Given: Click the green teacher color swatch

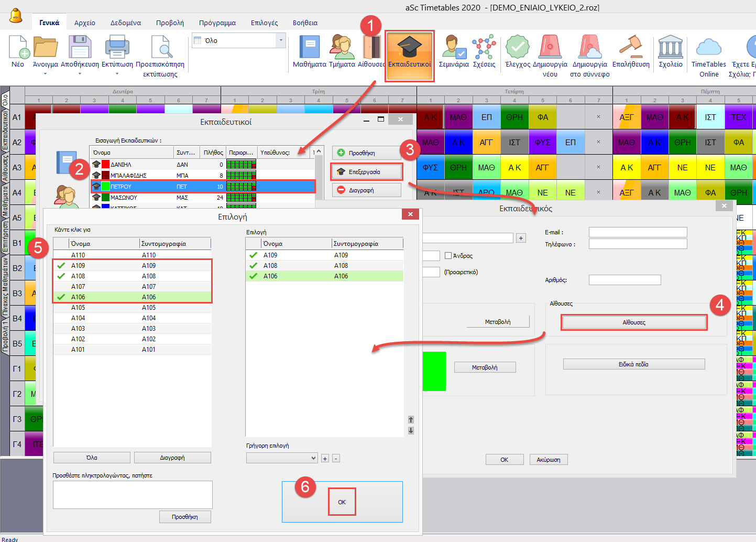Looking at the screenshot, I should click(x=434, y=371).
